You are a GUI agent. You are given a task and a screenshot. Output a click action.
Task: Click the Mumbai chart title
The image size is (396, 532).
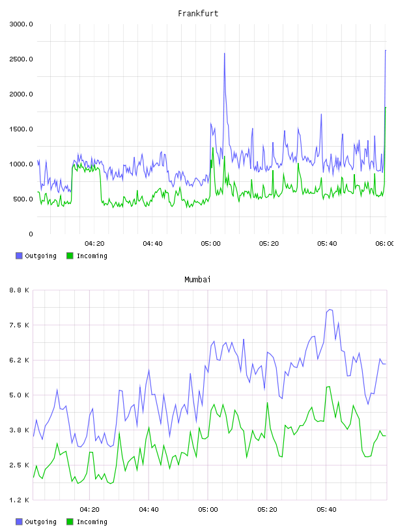pos(197,280)
